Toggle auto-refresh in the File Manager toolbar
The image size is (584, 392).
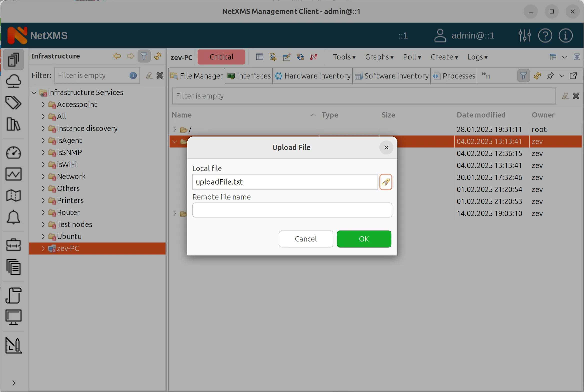pos(537,75)
